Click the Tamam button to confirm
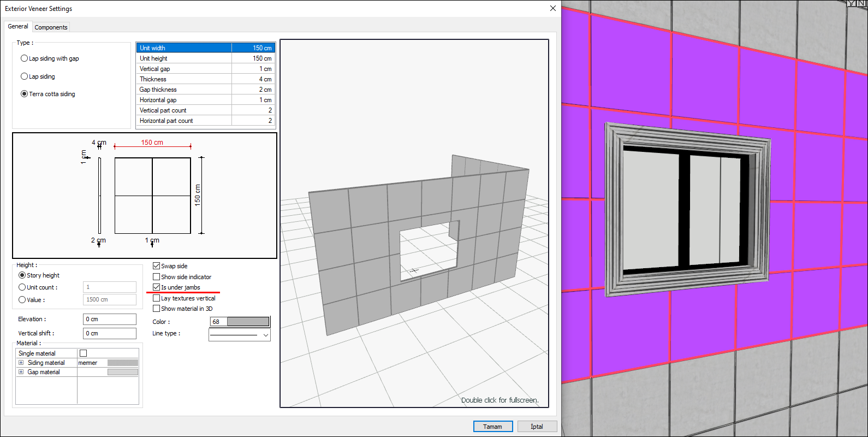 (492, 427)
